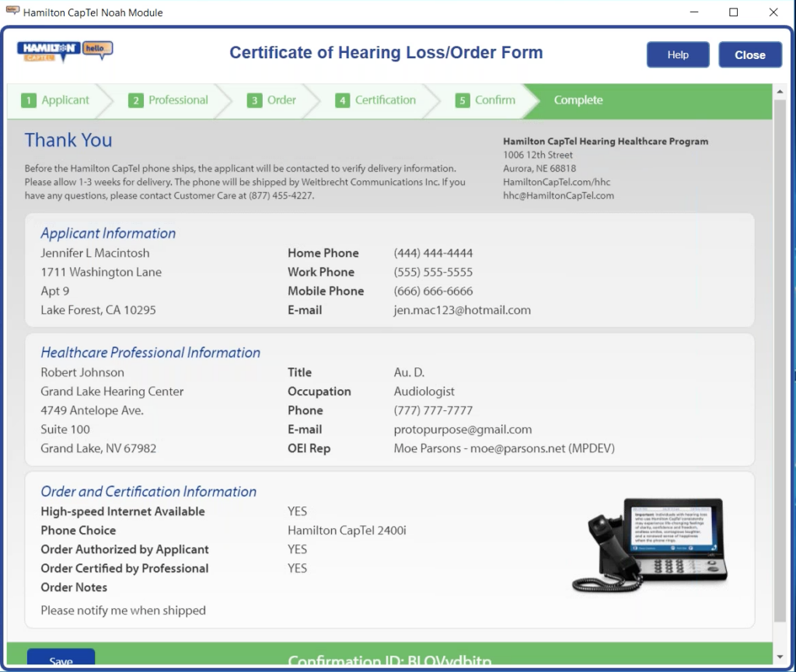Click professional email protopurpose@gmail.com

(x=463, y=430)
